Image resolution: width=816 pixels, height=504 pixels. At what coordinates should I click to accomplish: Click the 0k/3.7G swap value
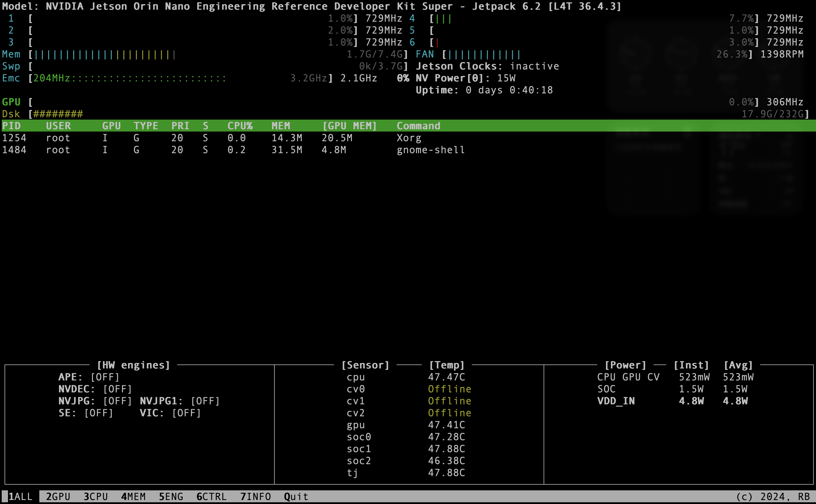[x=381, y=66]
